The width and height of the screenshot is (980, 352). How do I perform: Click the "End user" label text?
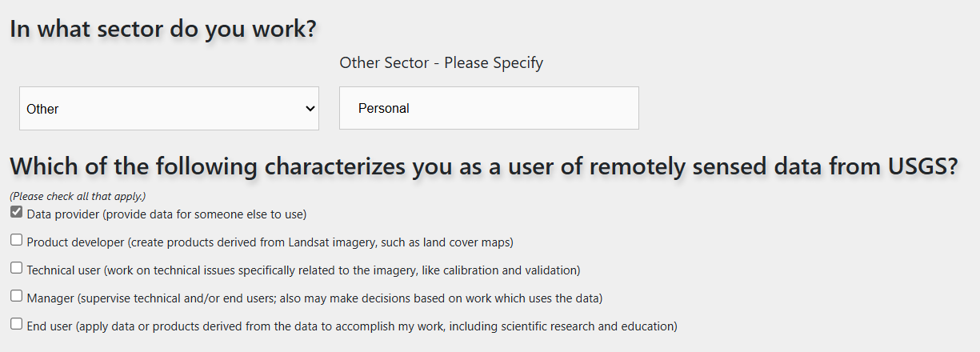[50, 326]
